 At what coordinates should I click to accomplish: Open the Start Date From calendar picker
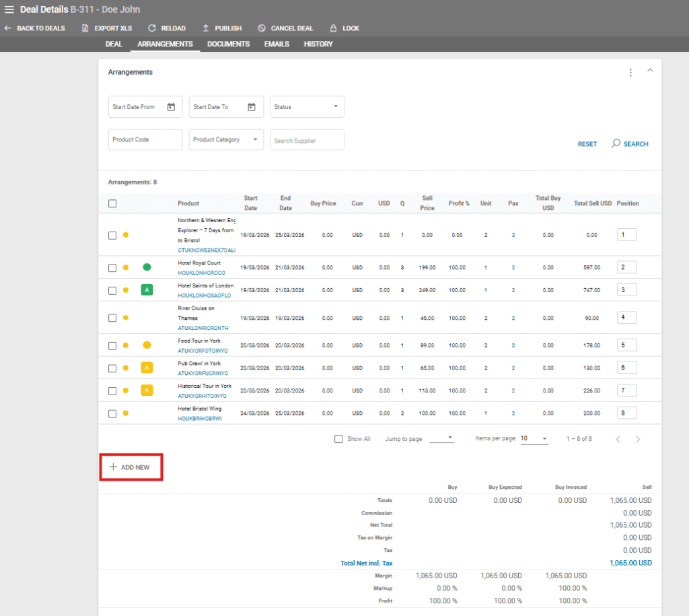coord(171,107)
